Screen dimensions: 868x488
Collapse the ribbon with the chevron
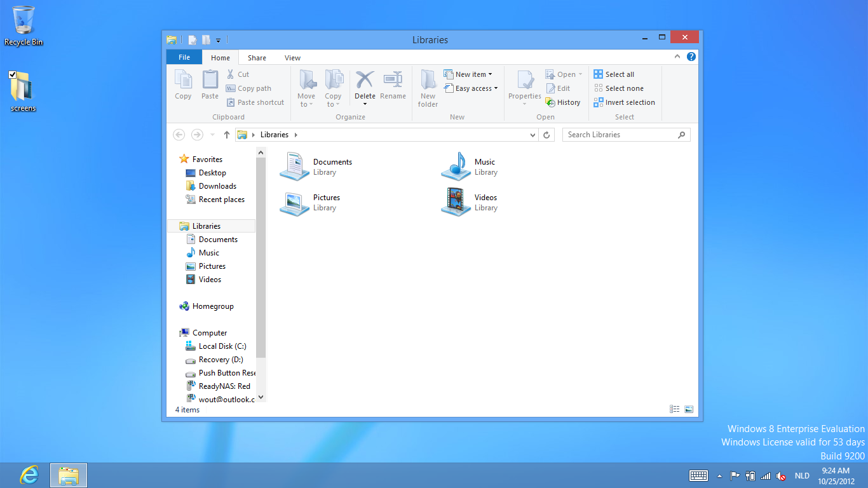coord(679,57)
